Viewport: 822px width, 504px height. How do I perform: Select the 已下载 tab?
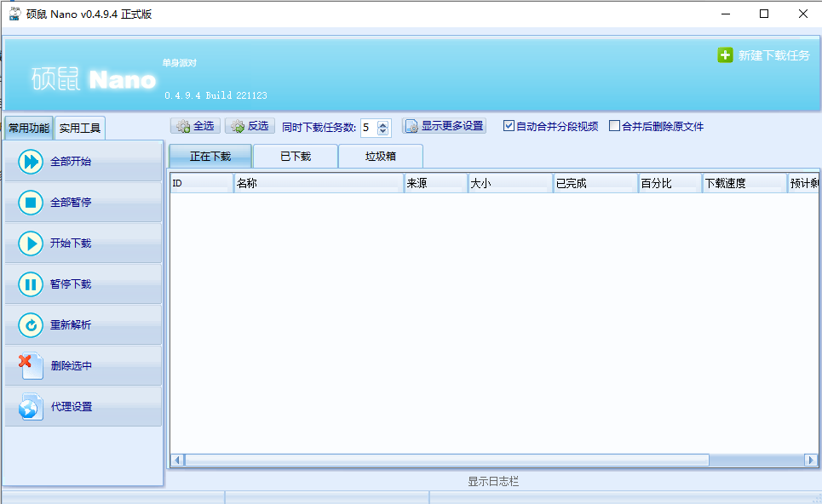(296, 156)
